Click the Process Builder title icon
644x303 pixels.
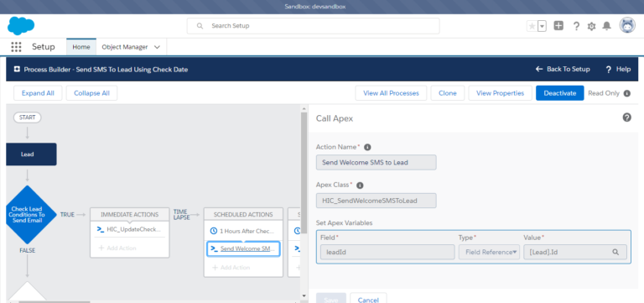coord(17,69)
